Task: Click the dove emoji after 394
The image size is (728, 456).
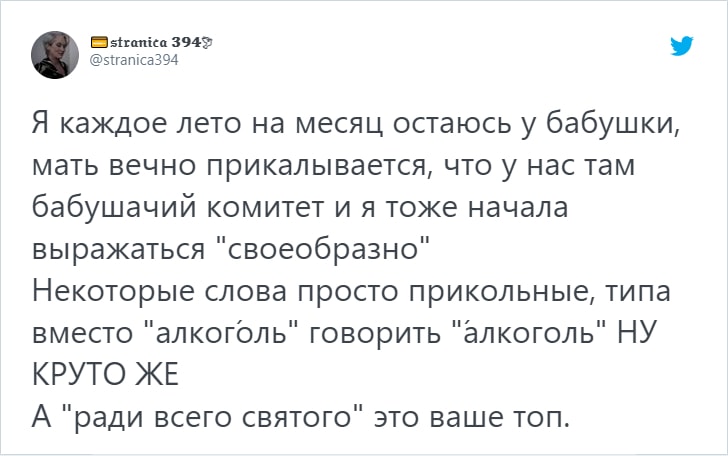Action: coord(208,43)
